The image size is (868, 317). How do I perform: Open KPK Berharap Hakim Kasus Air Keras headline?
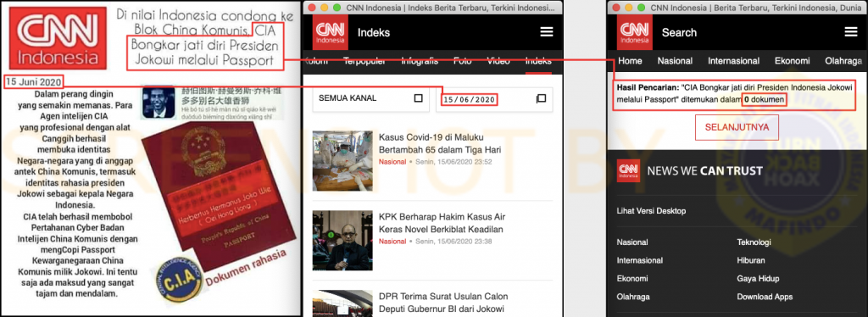tap(442, 223)
